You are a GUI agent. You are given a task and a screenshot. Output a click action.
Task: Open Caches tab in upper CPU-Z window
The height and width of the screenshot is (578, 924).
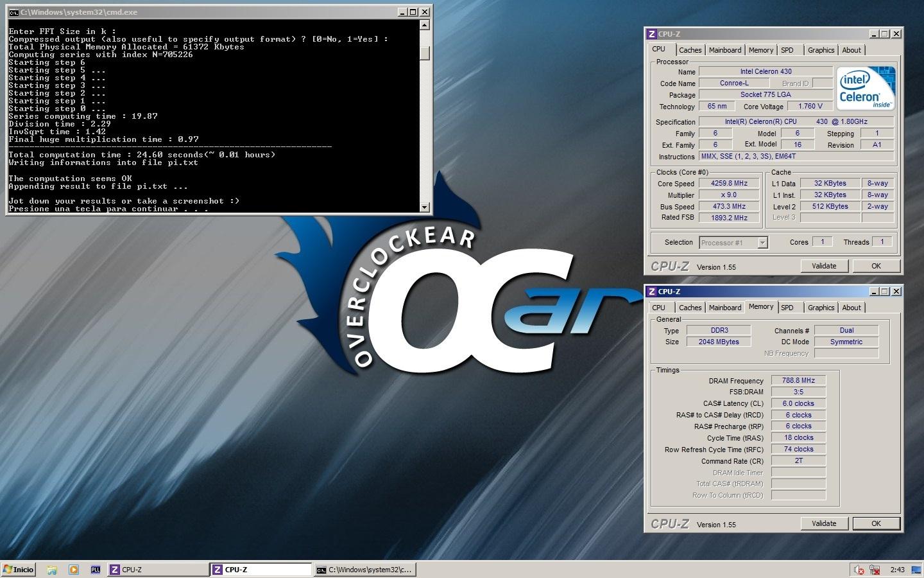(x=690, y=50)
